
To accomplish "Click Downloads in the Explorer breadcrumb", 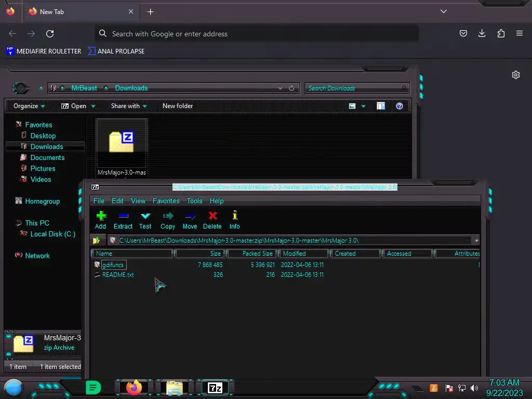I will click(x=131, y=88).
